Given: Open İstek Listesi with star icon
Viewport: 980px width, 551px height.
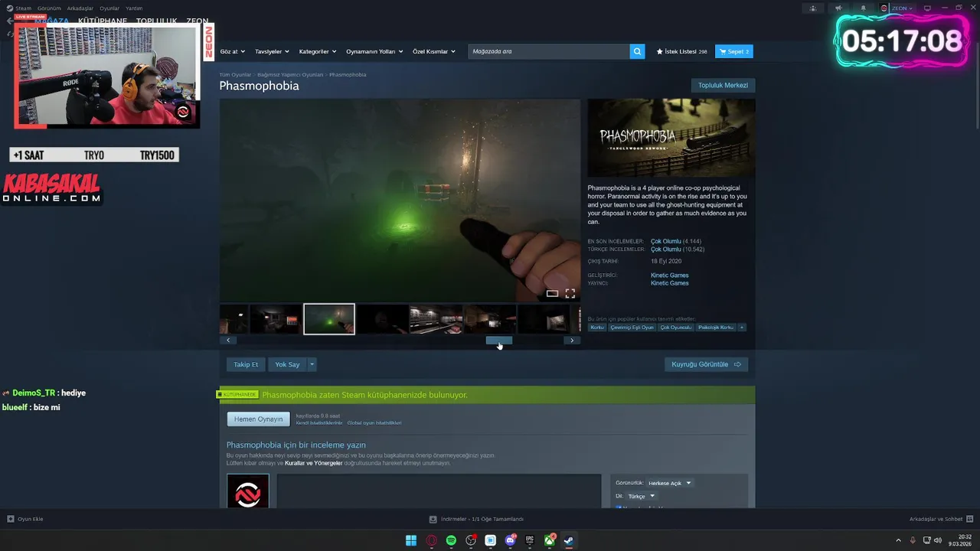Looking at the screenshot, I should point(681,51).
